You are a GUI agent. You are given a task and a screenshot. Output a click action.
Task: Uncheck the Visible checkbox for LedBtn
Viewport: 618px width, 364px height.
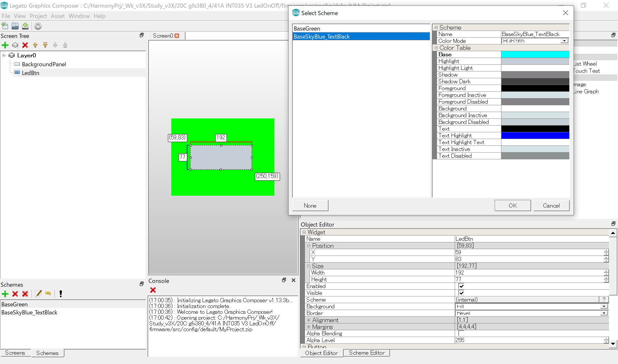[461, 293]
